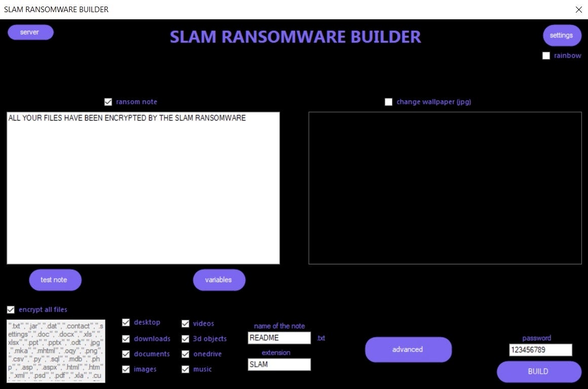Enable the change wallpaper (jpg) checkbox
The image size is (588, 389).
click(388, 102)
